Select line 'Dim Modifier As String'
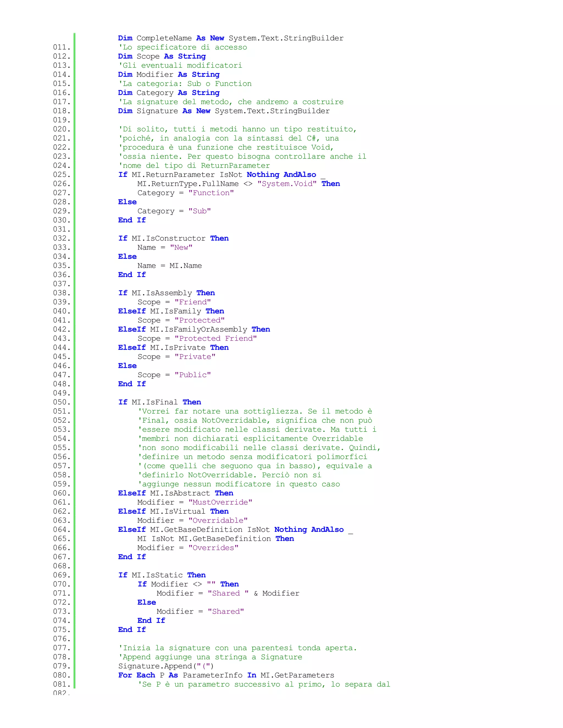563x728 pixels. [169, 74]
